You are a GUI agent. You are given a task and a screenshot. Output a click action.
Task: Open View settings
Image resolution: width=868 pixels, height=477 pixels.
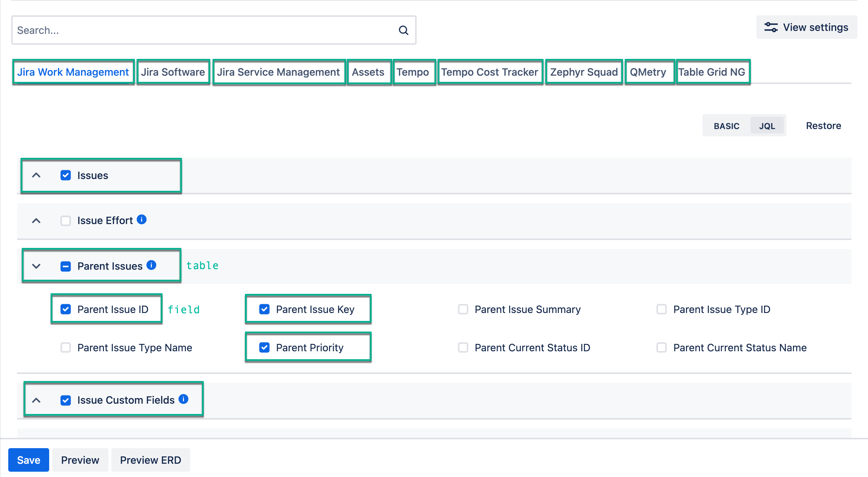coord(806,27)
